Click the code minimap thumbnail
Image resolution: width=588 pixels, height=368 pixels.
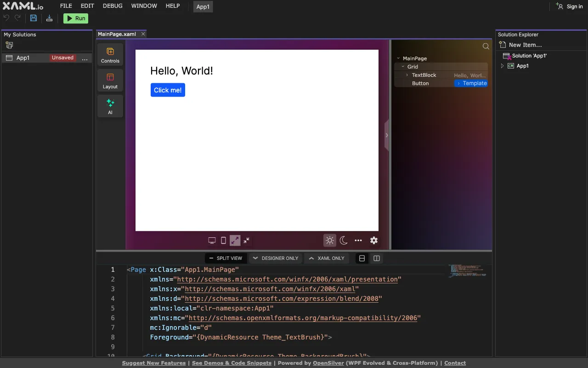pos(468,270)
